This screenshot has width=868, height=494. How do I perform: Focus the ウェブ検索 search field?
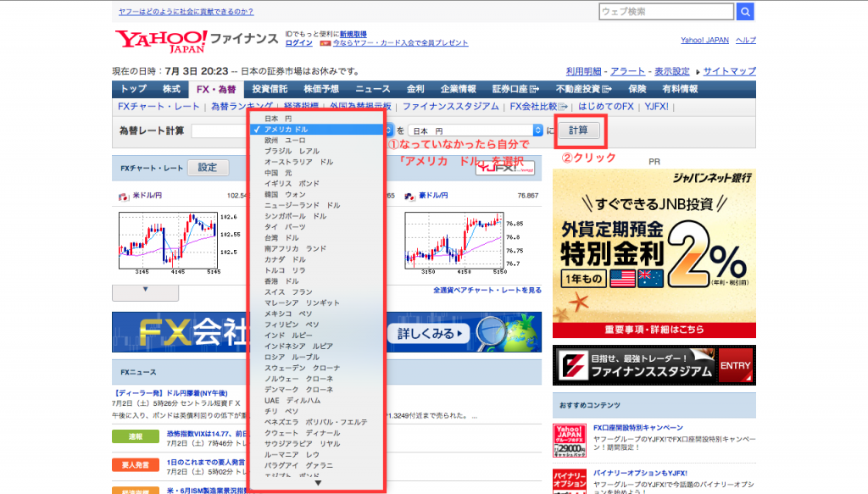[x=666, y=12]
